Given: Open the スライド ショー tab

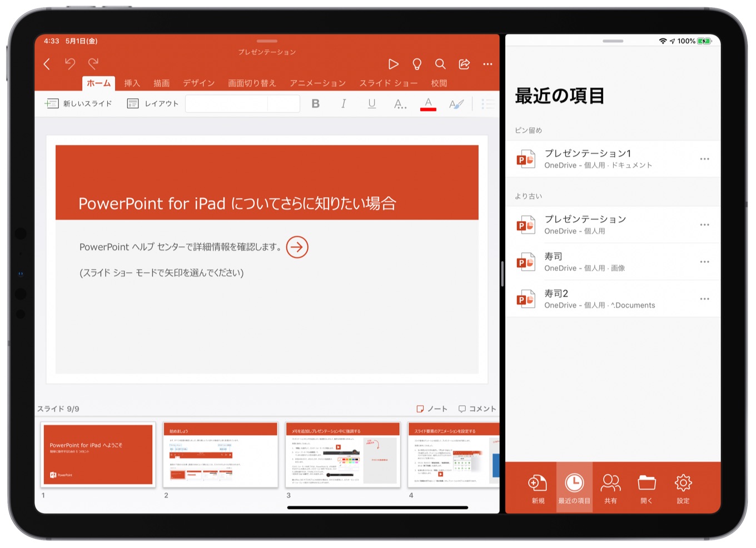Looking at the screenshot, I should 388,83.
